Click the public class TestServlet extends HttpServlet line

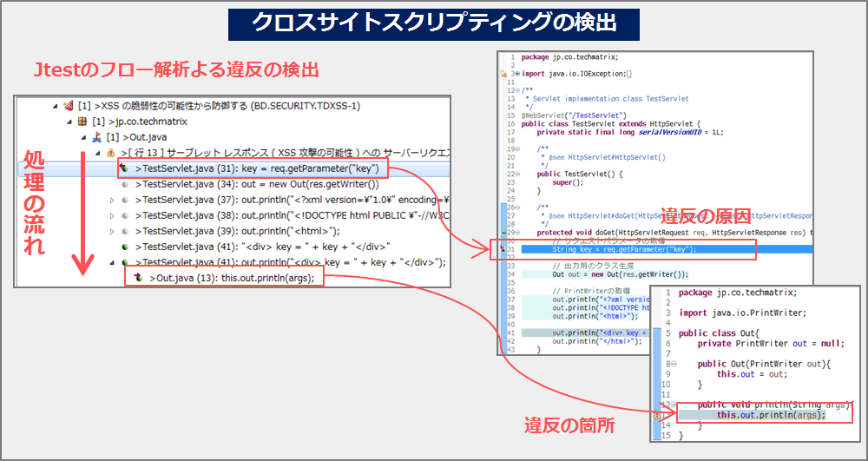pyautogui.click(x=611, y=123)
